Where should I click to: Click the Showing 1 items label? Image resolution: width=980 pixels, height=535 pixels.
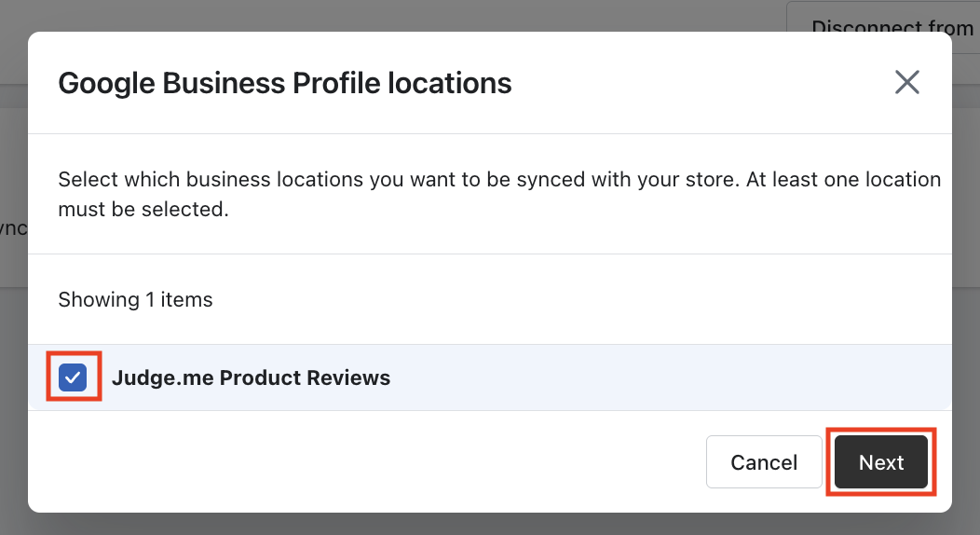tap(135, 299)
